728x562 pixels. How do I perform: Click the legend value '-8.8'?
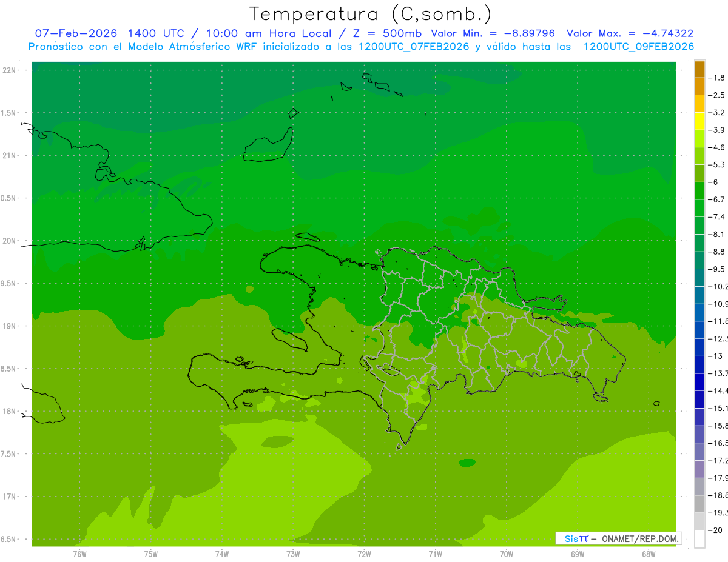pyautogui.click(x=717, y=252)
